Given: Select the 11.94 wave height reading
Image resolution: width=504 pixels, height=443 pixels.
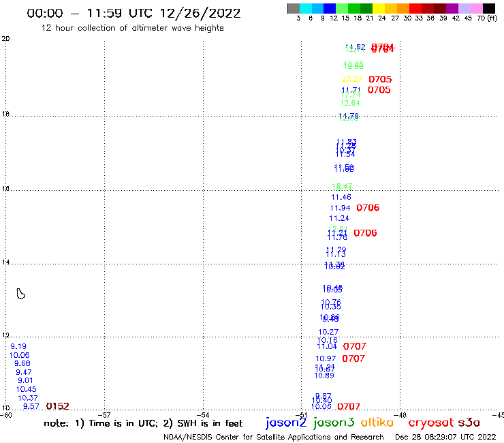Looking at the screenshot, I should [340, 208].
